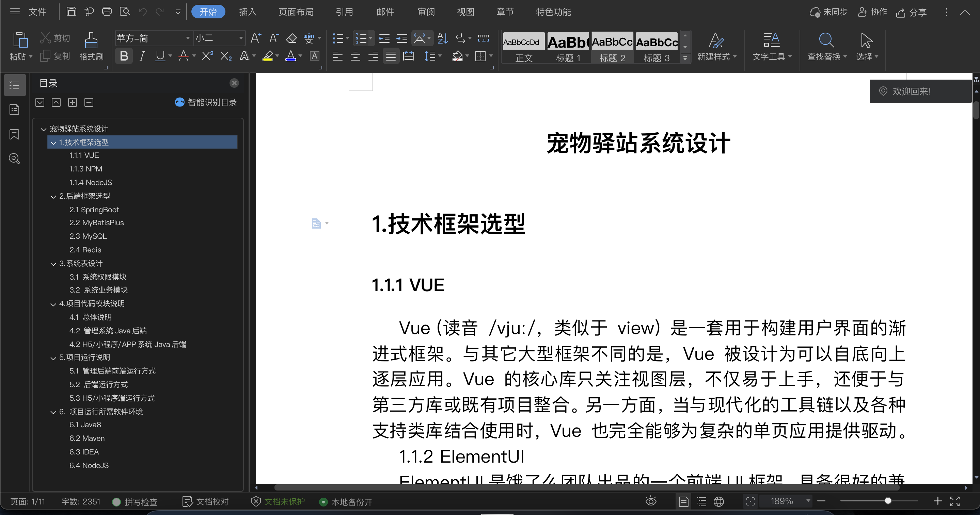Image resolution: width=980 pixels, height=515 pixels.
Task: Switch to the 插入 ribbon tab
Action: point(248,12)
